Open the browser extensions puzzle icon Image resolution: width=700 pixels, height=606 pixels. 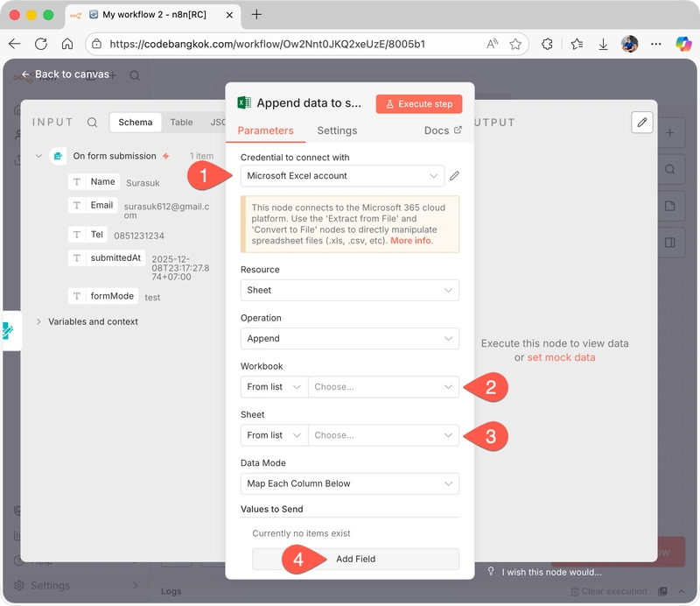click(547, 44)
